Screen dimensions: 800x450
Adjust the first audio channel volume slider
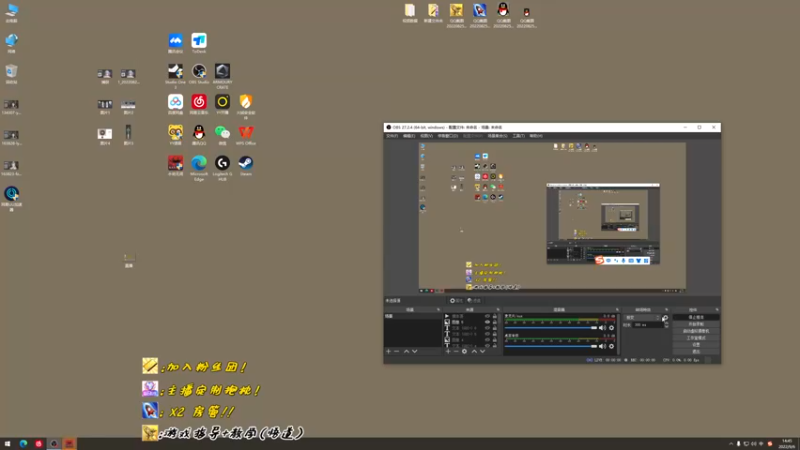(x=550, y=328)
